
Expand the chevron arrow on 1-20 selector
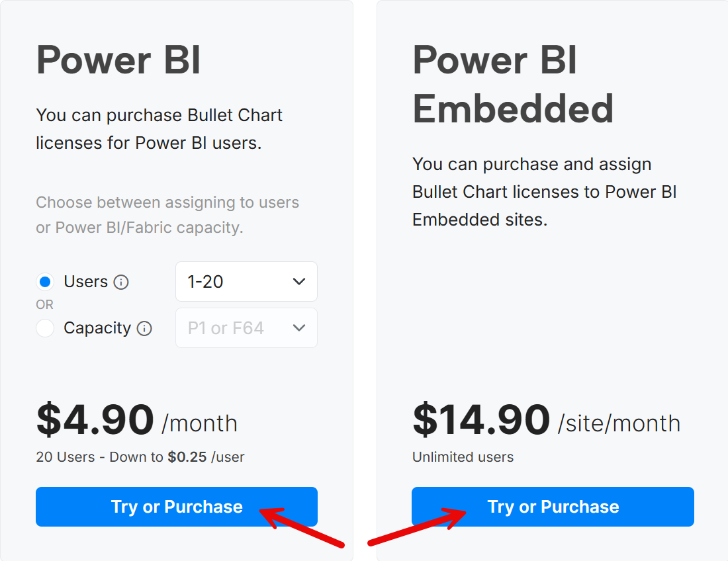[299, 282]
